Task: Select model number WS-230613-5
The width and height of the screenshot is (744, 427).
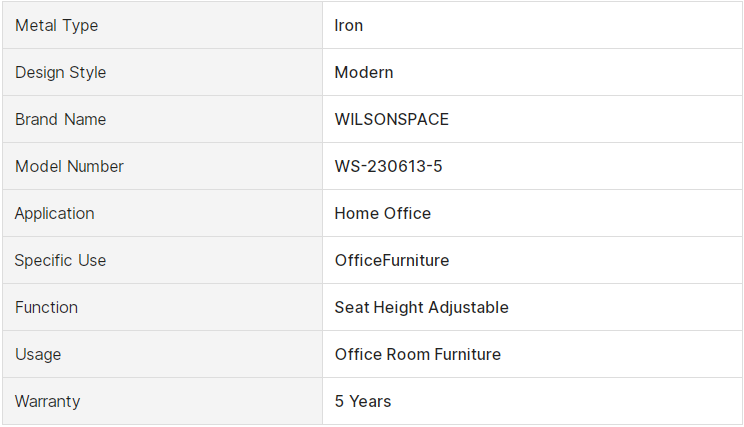Action: (388, 166)
